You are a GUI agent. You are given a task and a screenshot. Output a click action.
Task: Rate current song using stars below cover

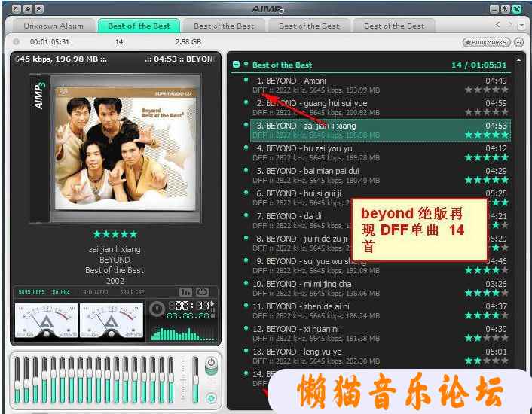coord(115,234)
